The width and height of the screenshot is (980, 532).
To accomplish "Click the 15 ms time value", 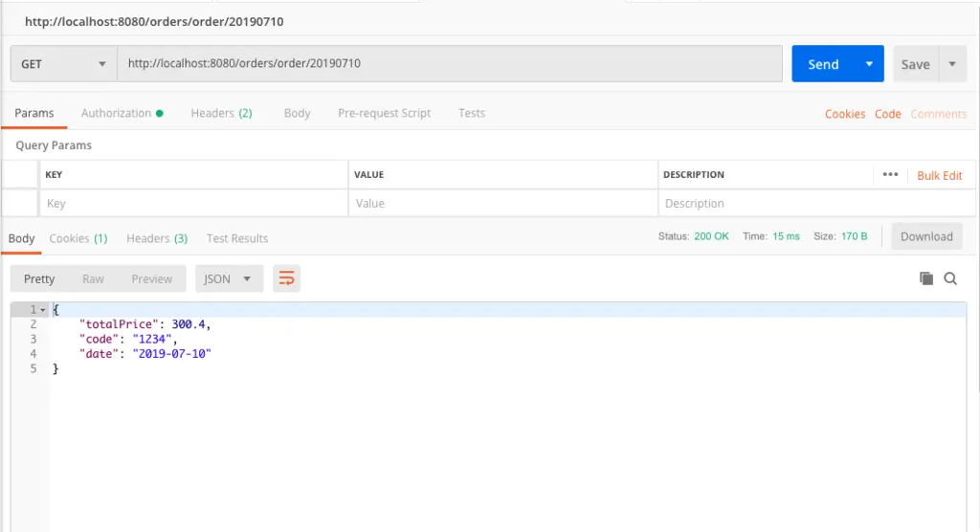I will 786,236.
